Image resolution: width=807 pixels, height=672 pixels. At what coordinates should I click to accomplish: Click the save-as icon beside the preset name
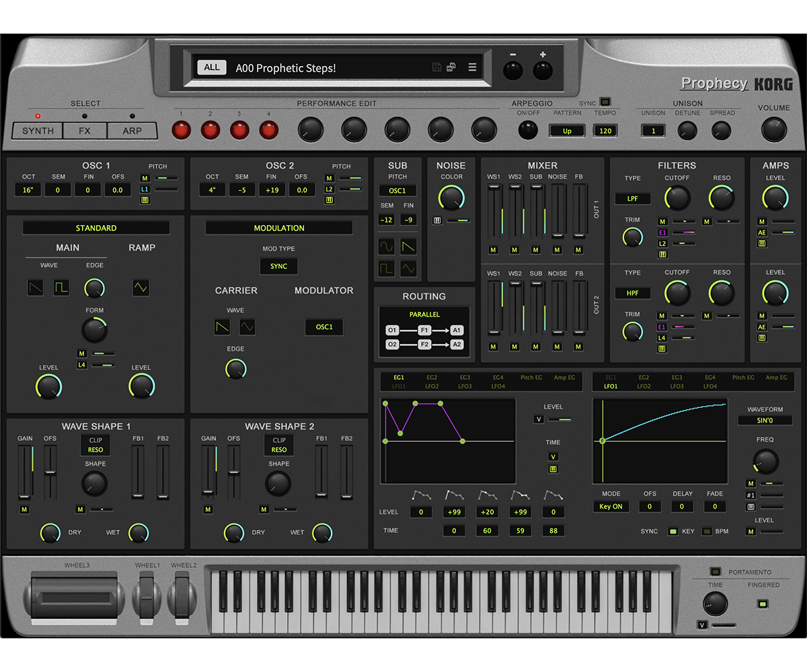pyautogui.click(x=451, y=67)
